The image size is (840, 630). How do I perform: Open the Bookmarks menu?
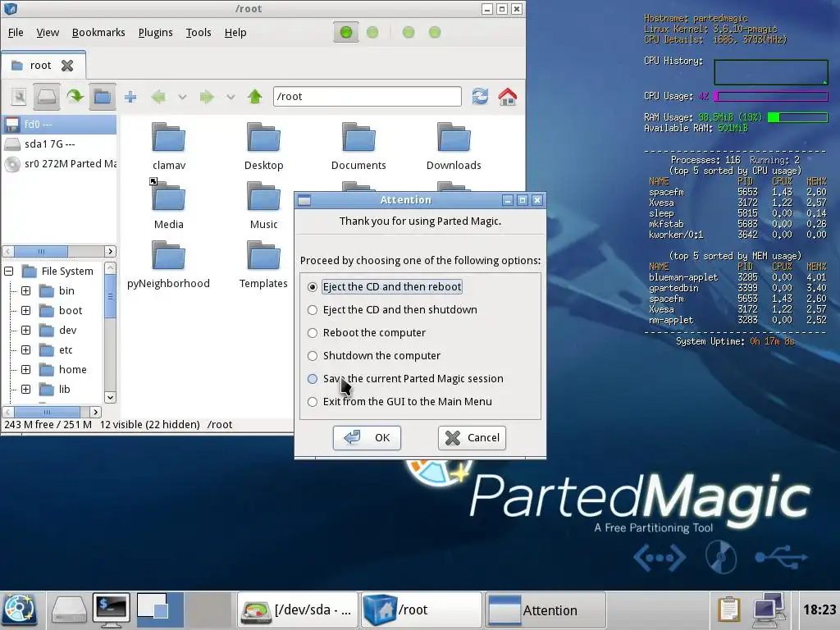coord(98,33)
